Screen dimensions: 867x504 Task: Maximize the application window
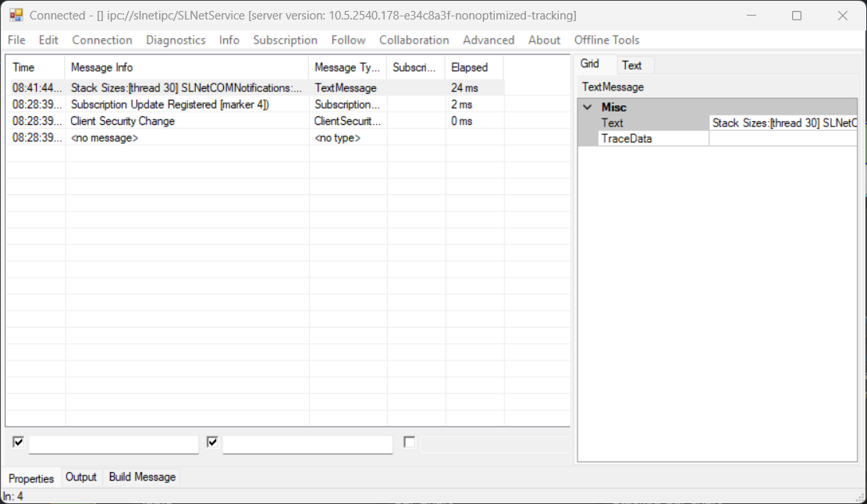(796, 16)
